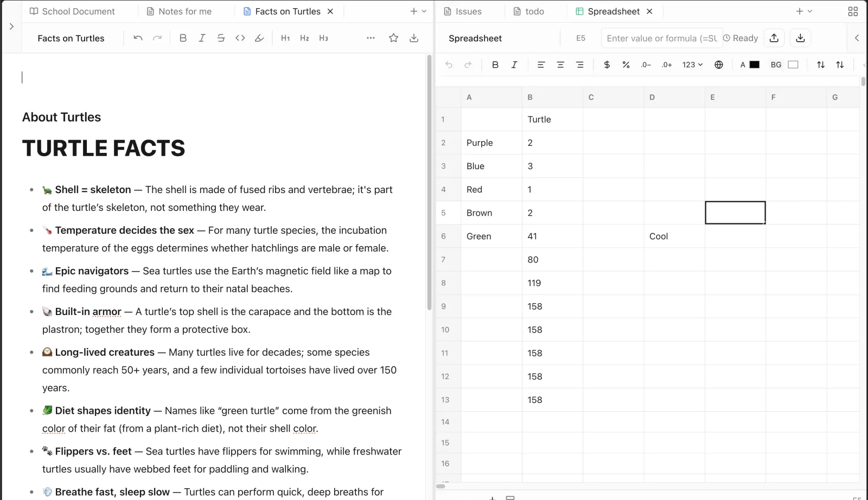This screenshot has width=868, height=500.
Task: Toggle italic in the document toolbar
Action: click(x=202, y=38)
